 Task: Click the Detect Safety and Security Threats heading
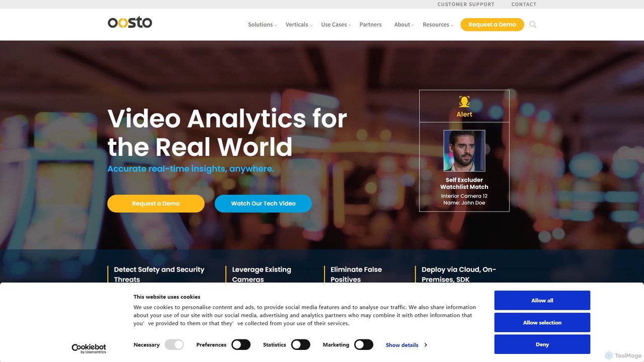coord(159,275)
